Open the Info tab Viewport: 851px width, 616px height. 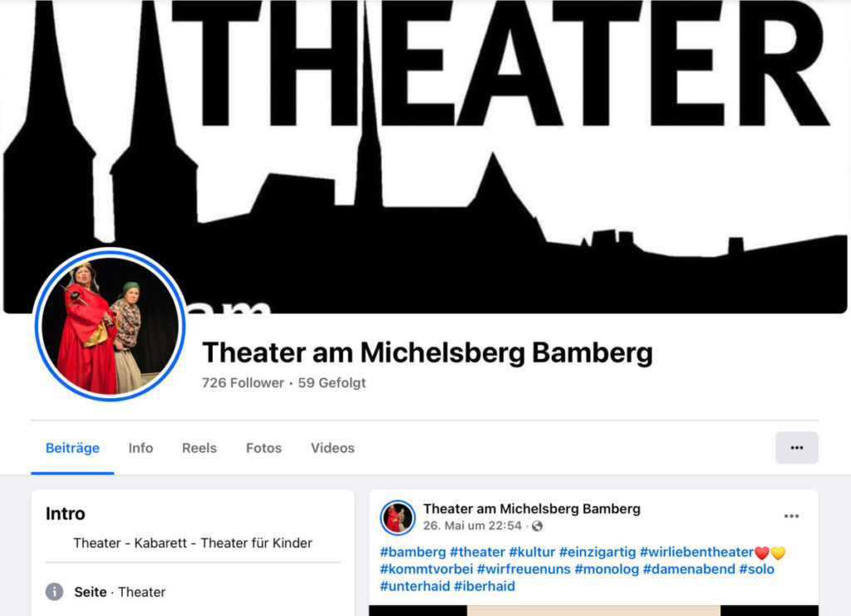tap(140, 448)
